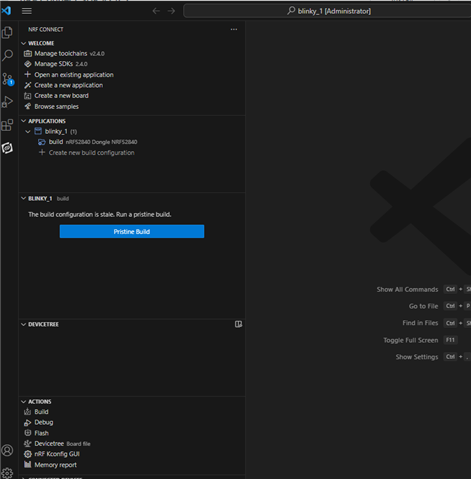
Task: Click Create a new application
Action: [63, 85]
